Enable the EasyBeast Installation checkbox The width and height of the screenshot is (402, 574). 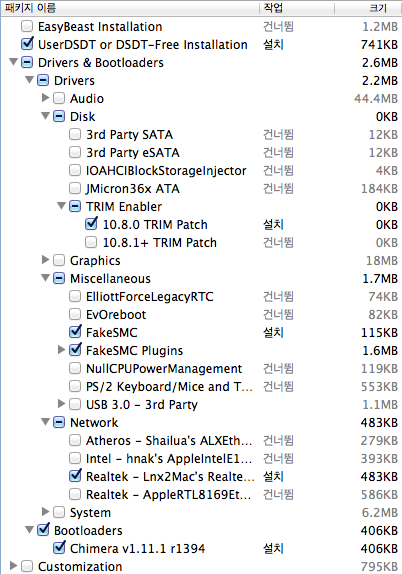coord(27,26)
